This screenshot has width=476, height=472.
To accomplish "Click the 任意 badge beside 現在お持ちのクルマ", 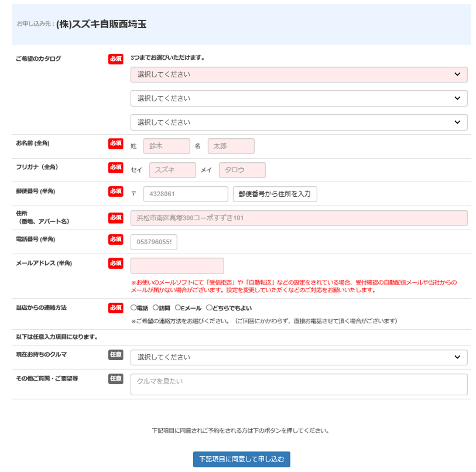I will (x=116, y=355).
